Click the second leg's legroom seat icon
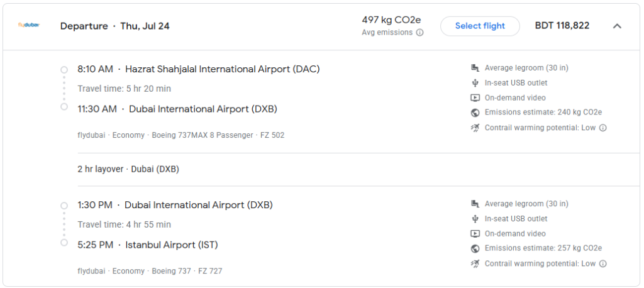Screen dimensions: 644x288 point(475,204)
